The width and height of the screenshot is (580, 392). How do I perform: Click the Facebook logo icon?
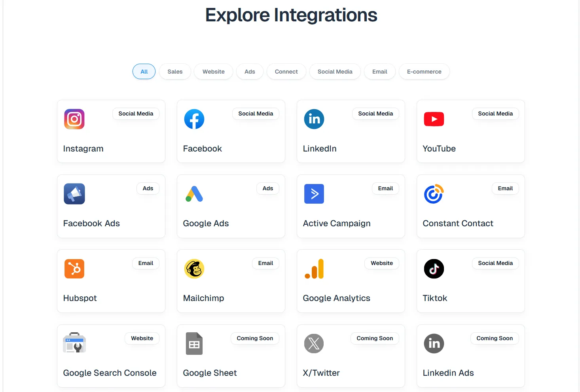point(194,119)
